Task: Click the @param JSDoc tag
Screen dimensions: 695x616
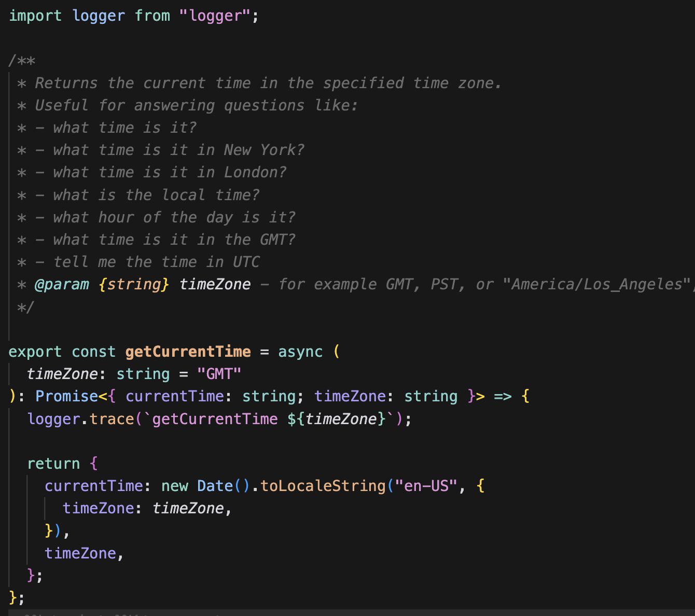Action: [62, 284]
